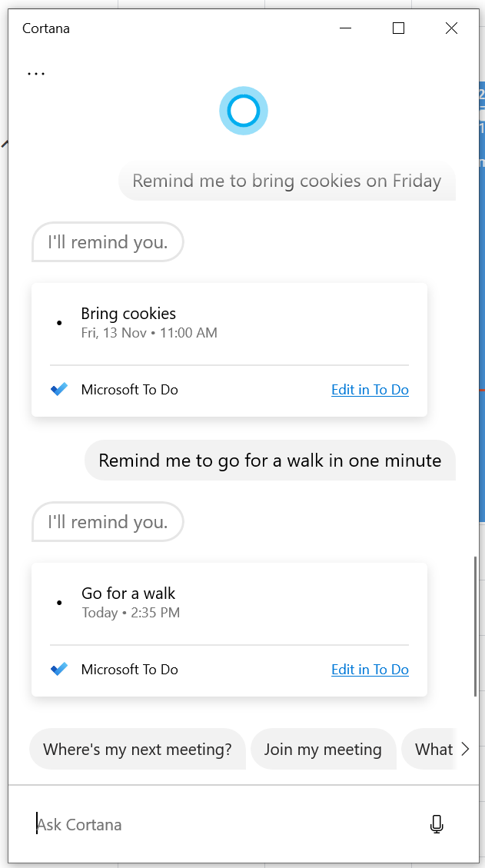485x868 pixels.
Task: Edit Go for a walk reminder in To Do
Action: (370, 670)
